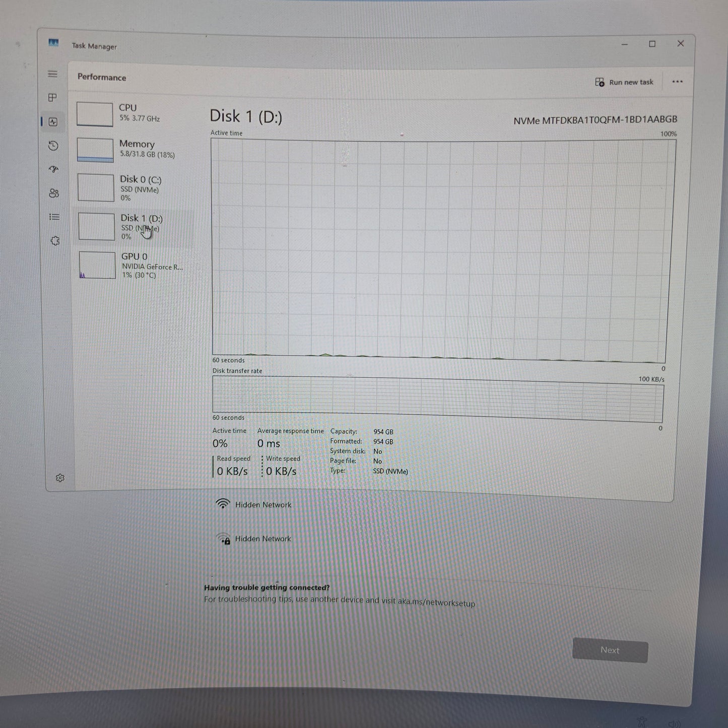
Task: Open the Details page icon
Action: [x=54, y=217]
